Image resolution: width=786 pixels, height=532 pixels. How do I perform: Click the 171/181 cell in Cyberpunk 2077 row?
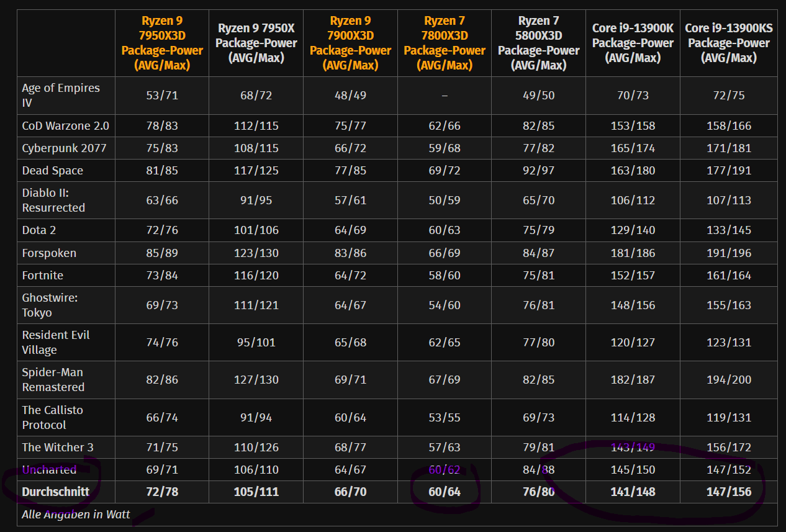(729, 148)
